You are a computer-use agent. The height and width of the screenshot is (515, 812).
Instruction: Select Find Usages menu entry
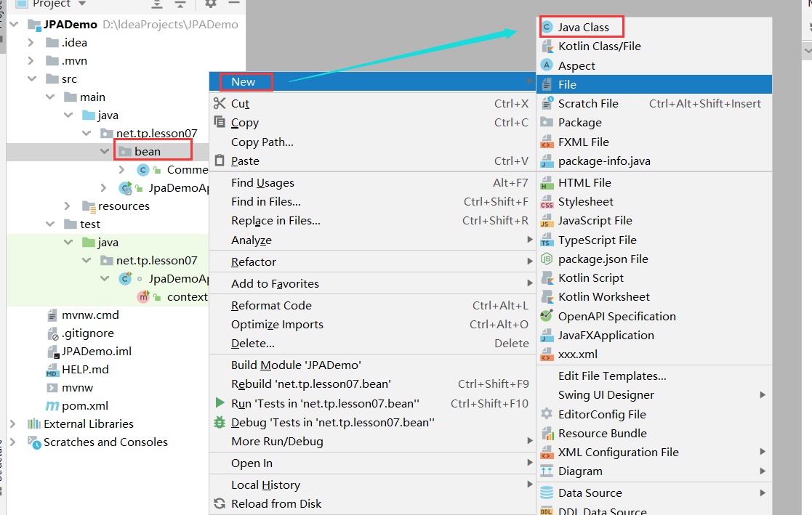[371, 183]
